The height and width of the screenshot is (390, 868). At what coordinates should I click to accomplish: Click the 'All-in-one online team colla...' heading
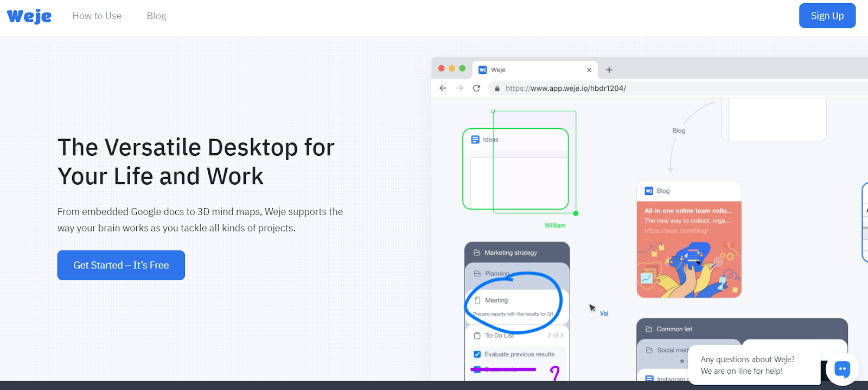tap(688, 211)
